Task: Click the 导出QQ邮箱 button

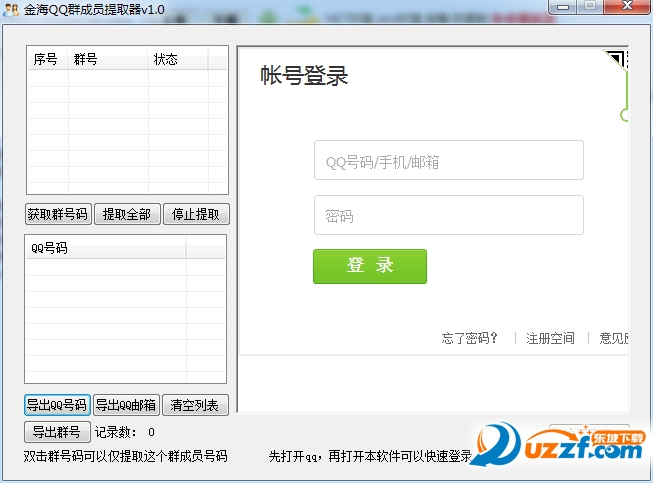Action: point(126,405)
